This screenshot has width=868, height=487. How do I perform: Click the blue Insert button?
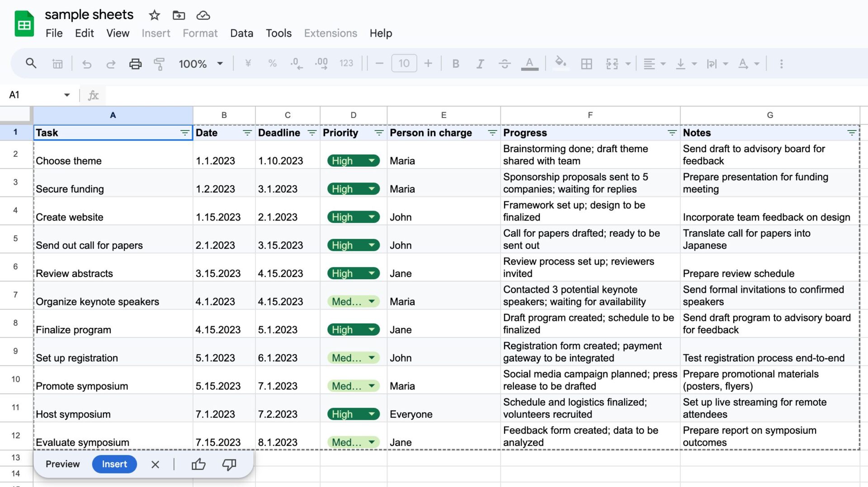[x=114, y=464]
